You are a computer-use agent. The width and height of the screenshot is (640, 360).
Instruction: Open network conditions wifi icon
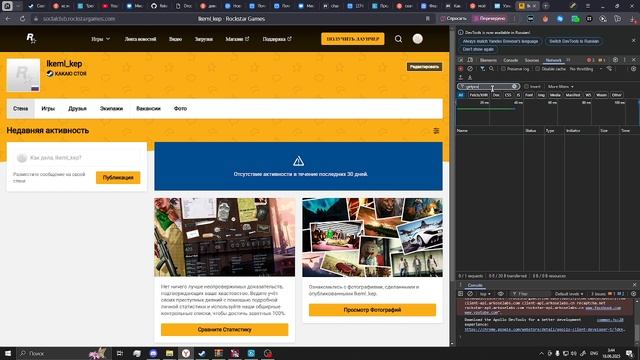pos(609,69)
